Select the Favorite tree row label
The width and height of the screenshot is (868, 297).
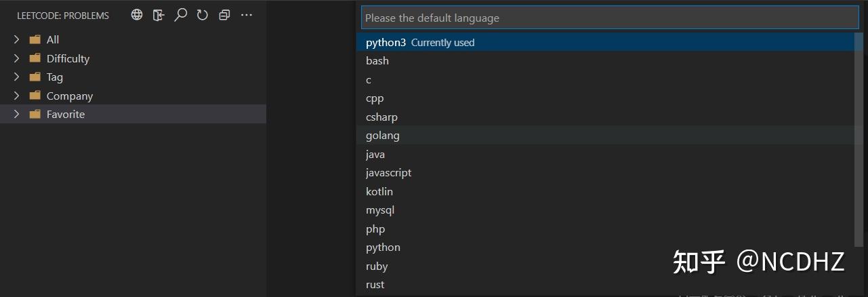[x=66, y=115]
